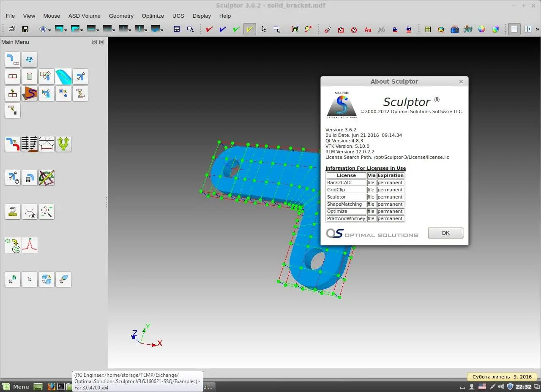Click the blue hat-shaped icon in top row
This screenshot has width=541, height=392.
point(30,60)
